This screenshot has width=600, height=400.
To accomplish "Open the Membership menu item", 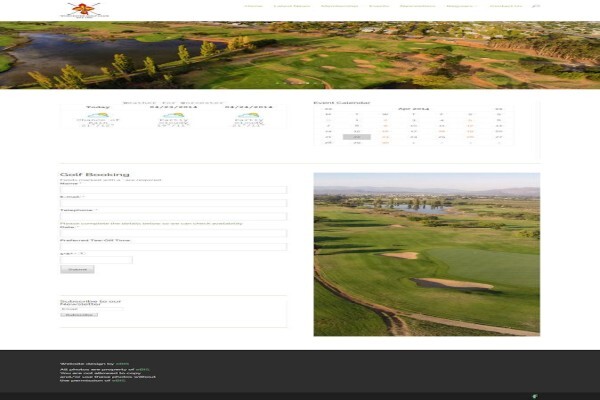I will point(339,6).
